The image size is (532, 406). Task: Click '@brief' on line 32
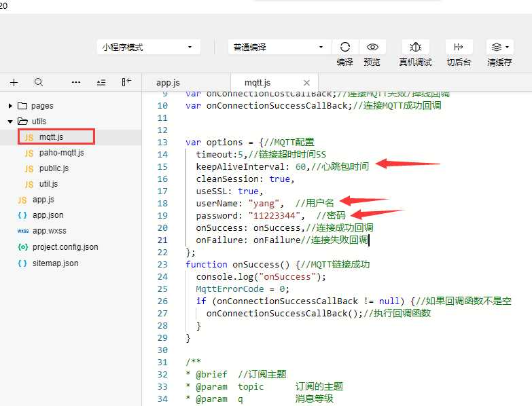pos(211,375)
